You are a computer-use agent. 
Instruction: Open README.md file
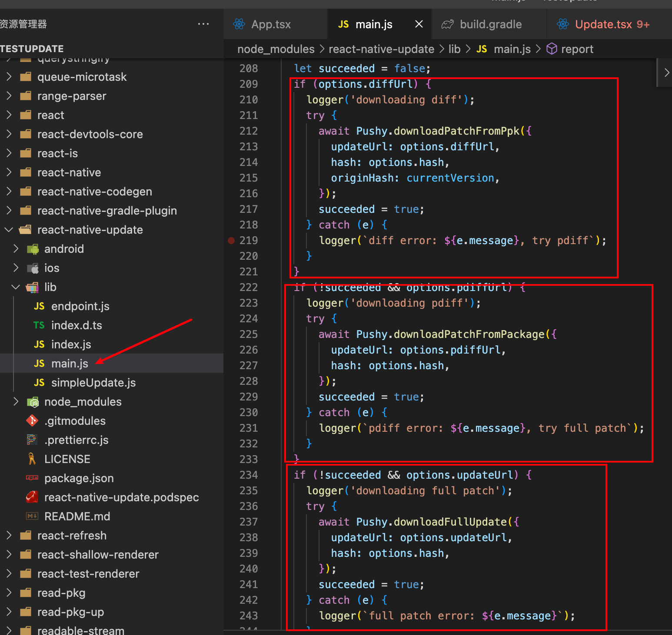(x=77, y=516)
